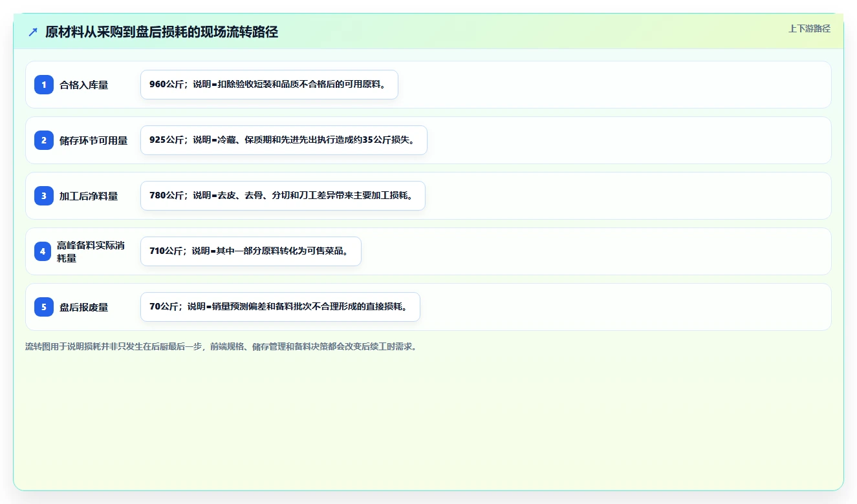Image resolution: width=857 pixels, height=504 pixels.
Task: Open the 70公斤 description box
Action: coord(280,307)
